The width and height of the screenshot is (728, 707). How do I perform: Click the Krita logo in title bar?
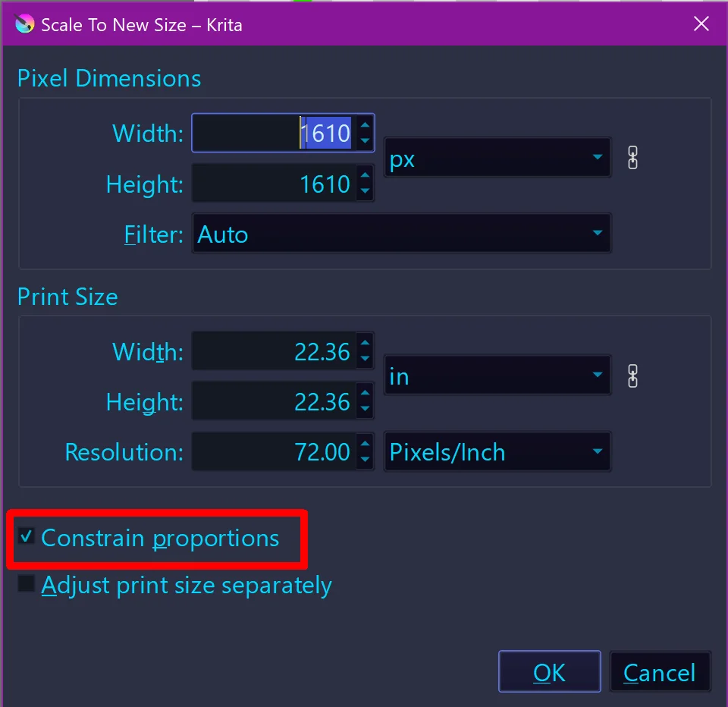(25, 24)
